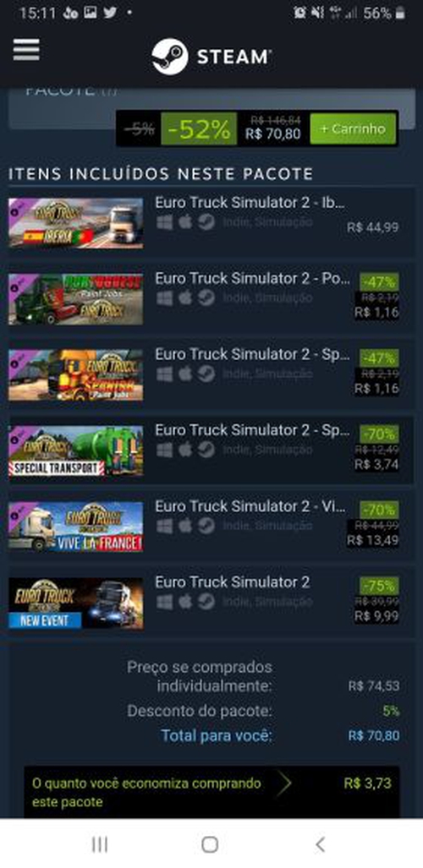Select the Spanish Paint Jobs item title

tap(252, 354)
